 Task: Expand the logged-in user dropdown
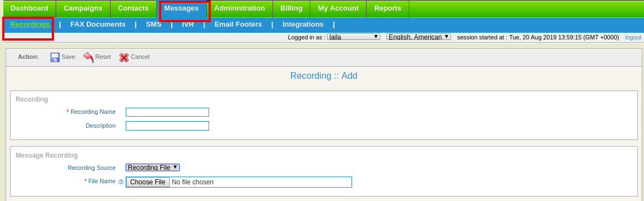pos(354,37)
